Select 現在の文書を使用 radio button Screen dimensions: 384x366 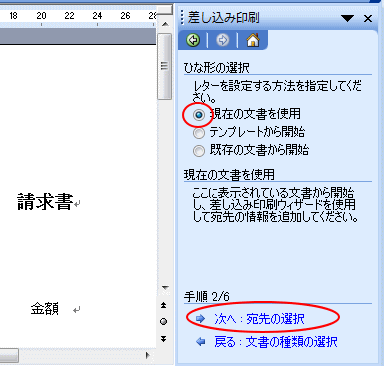click(x=199, y=115)
